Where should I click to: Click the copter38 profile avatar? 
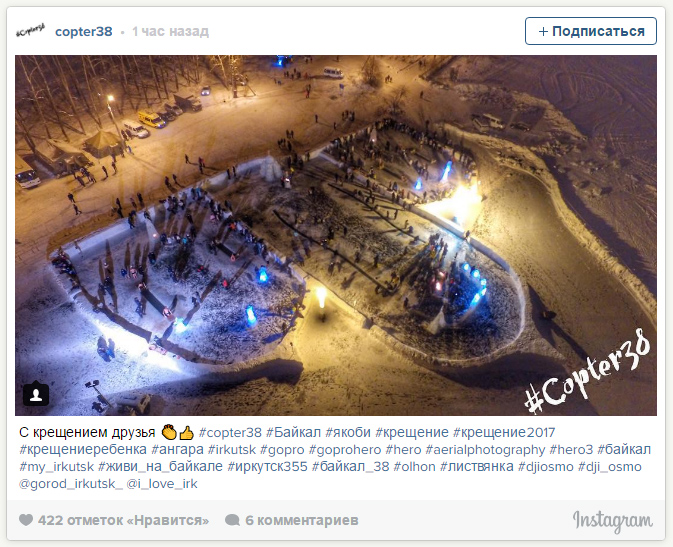(x=30, y=31)
